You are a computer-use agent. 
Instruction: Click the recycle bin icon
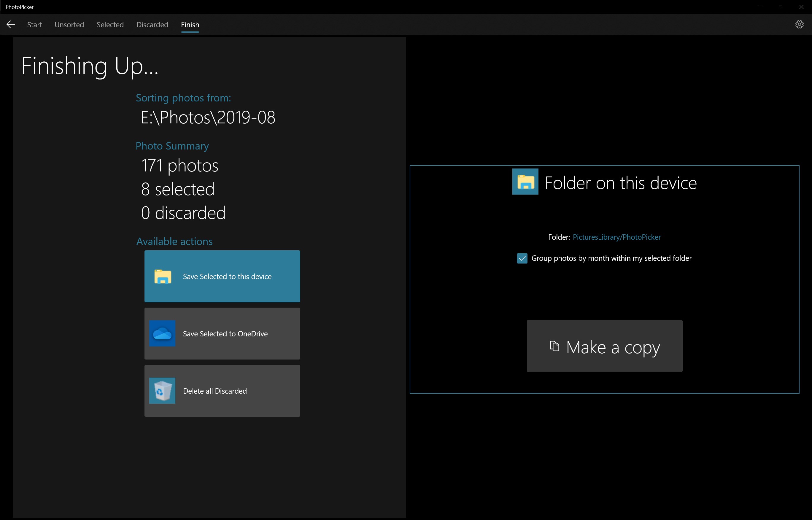click(162, 391)
